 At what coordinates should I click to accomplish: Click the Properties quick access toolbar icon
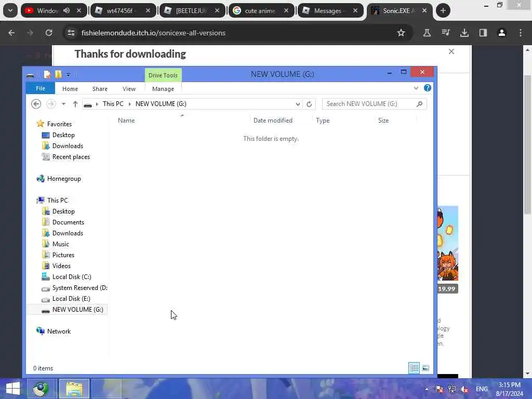click(x=47, y=74)
